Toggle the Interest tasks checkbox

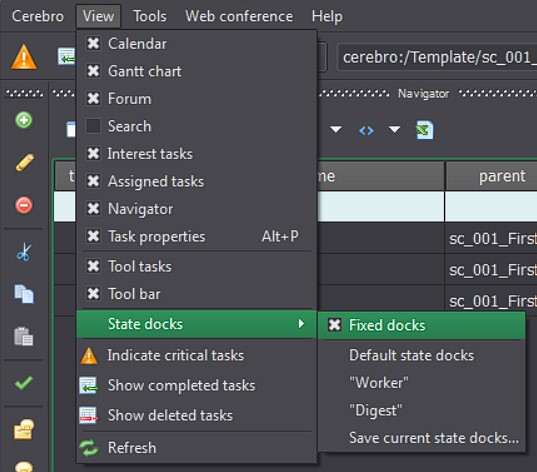(93, 153)
